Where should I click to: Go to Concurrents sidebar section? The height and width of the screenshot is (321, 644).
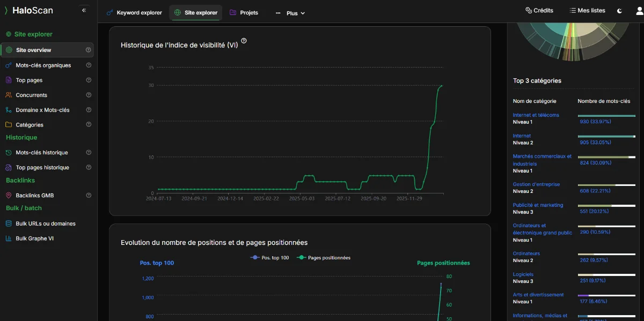31,95
